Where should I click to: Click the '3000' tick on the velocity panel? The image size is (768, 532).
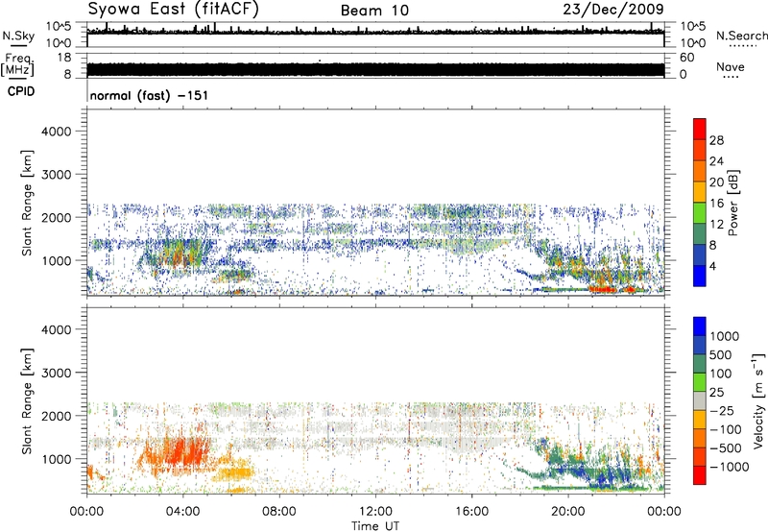[56, 373]
